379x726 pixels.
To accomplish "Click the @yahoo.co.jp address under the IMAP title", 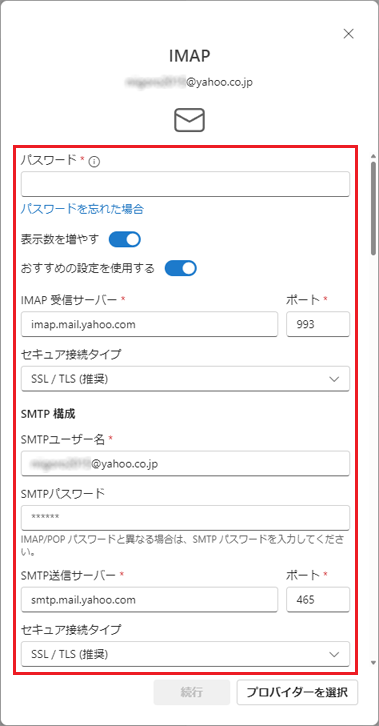I will coord(189,82).
